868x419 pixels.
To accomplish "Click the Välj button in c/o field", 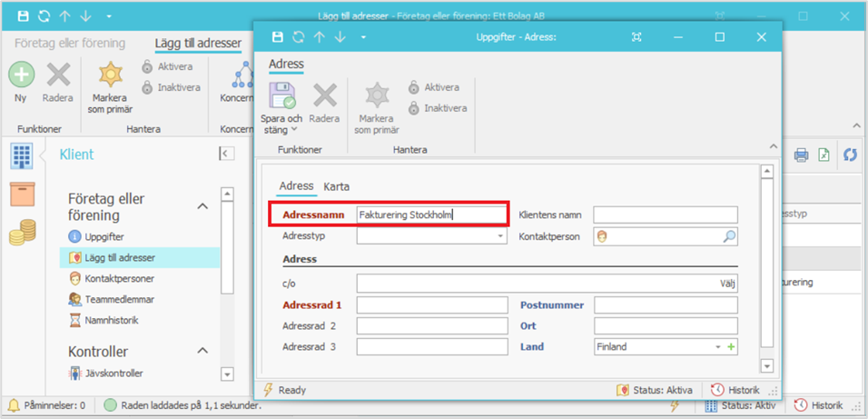I will tap(727, 283).
